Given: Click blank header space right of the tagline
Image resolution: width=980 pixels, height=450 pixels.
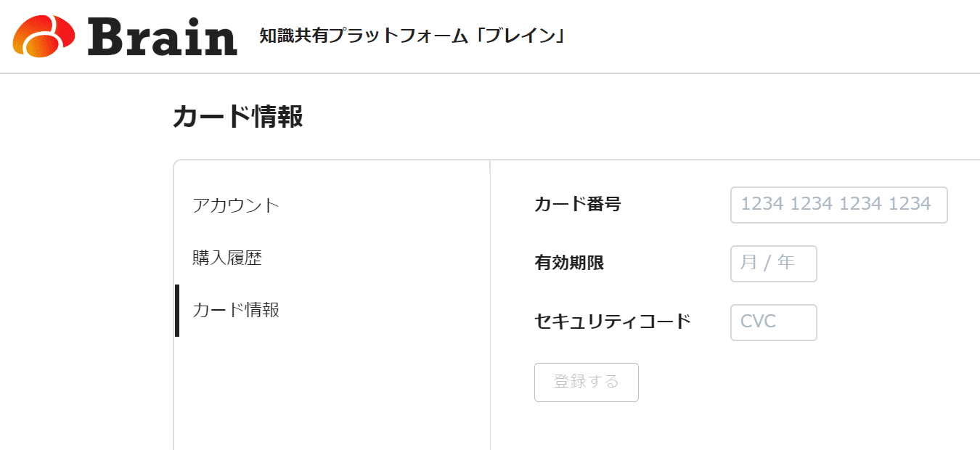Looking at the screenshot, I should [x=762, y=36].
